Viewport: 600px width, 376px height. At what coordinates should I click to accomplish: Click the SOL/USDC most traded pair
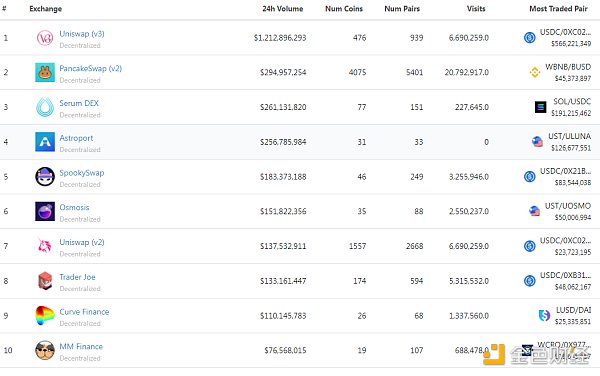pos(572,101)
